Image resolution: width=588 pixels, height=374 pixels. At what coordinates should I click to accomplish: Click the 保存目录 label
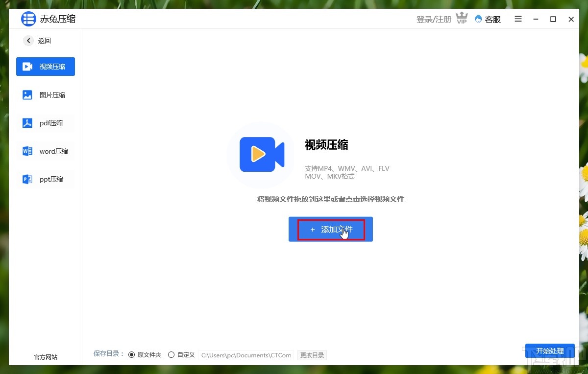tap(109, 353)
